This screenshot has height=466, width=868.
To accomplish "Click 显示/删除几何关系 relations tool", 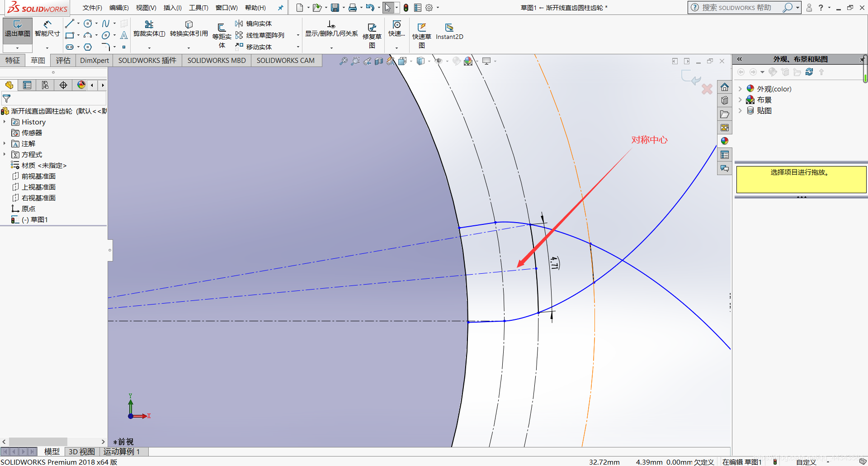I will 331,29.
